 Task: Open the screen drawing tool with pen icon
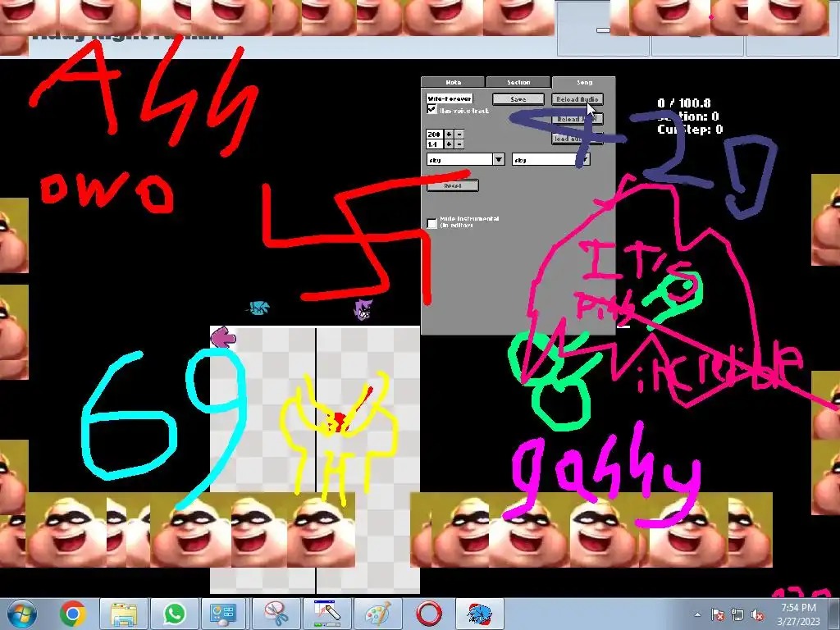coord(327,614)
